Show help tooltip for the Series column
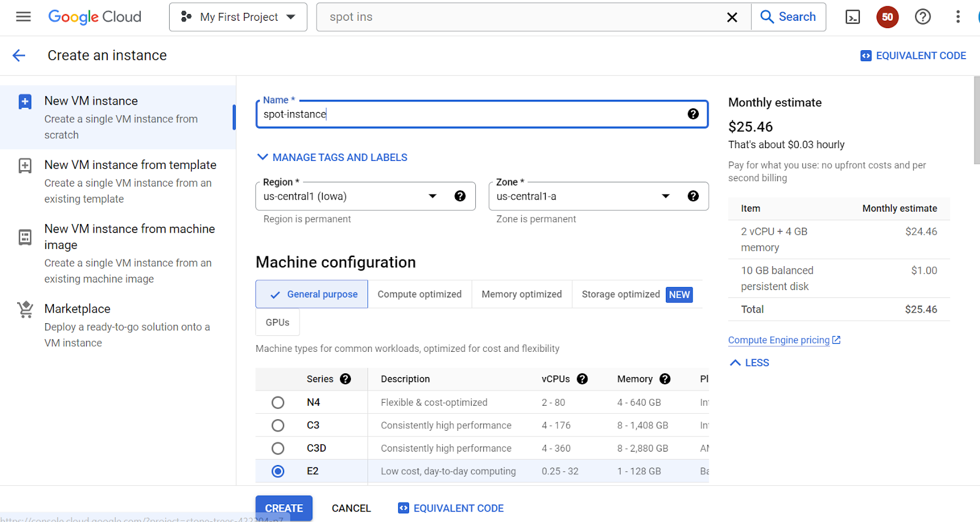Image resolution: width=980 pixels, height=522 pixels. (345, 379)
